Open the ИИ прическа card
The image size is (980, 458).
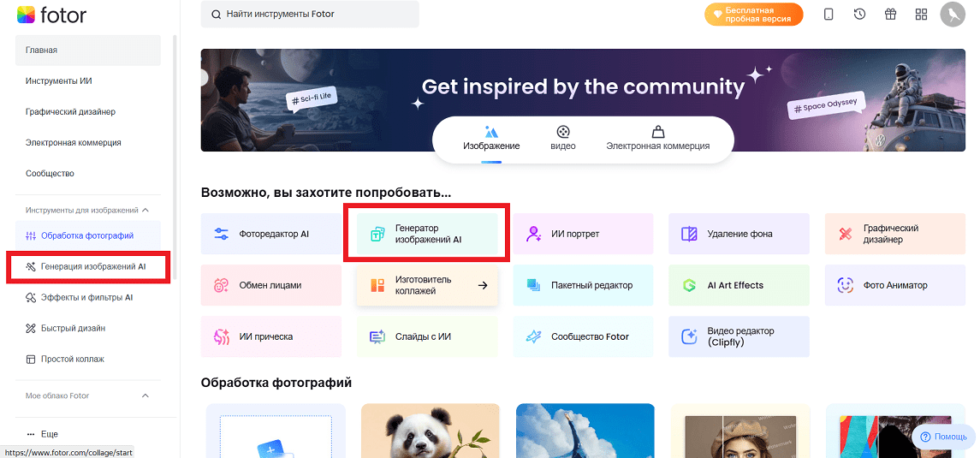click(270, 336)
